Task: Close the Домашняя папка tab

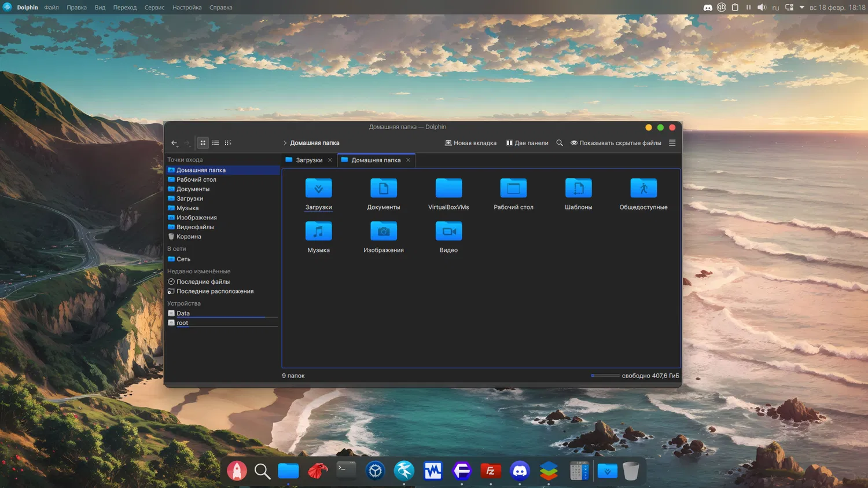Action: click(x=408, y=160)
